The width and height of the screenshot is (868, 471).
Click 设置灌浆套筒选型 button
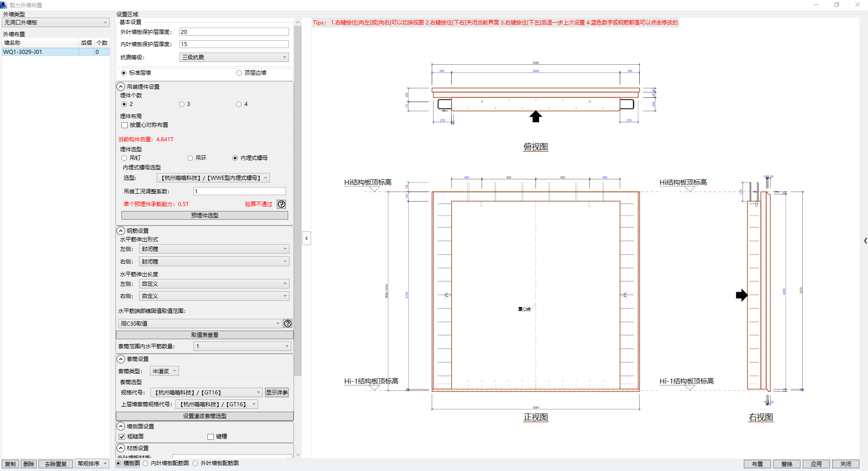[205, 416]
